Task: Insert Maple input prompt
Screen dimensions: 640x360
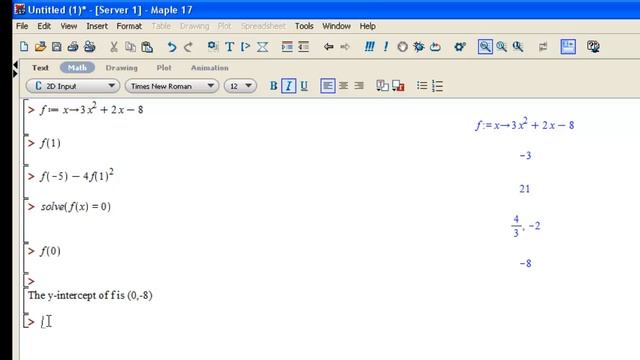Action: coord(245,47)
